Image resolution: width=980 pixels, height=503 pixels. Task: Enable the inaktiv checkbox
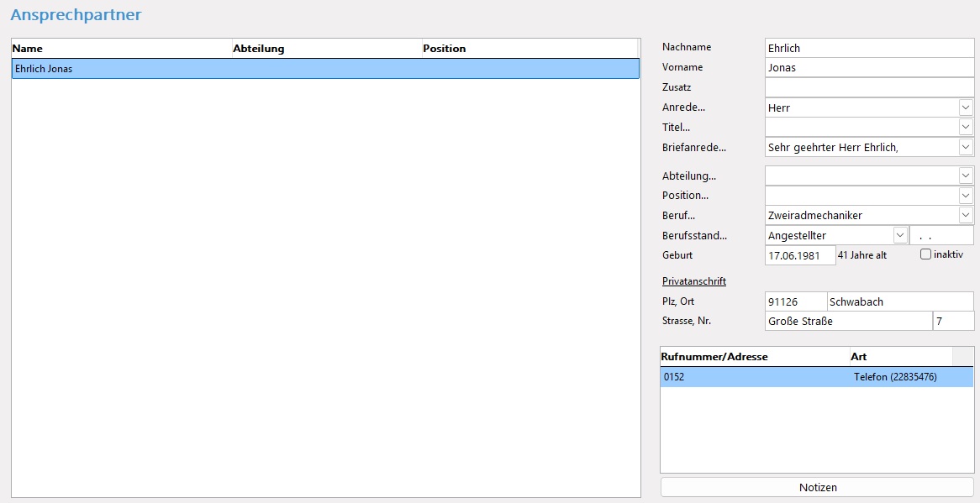[926, 254]
